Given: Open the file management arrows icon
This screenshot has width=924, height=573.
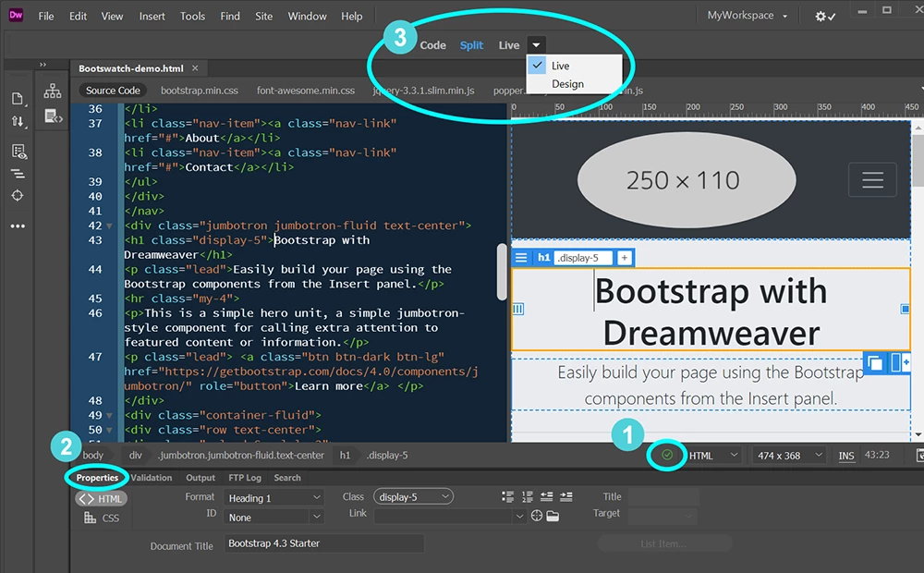Looking at the screenshot, I should (18, 121).
